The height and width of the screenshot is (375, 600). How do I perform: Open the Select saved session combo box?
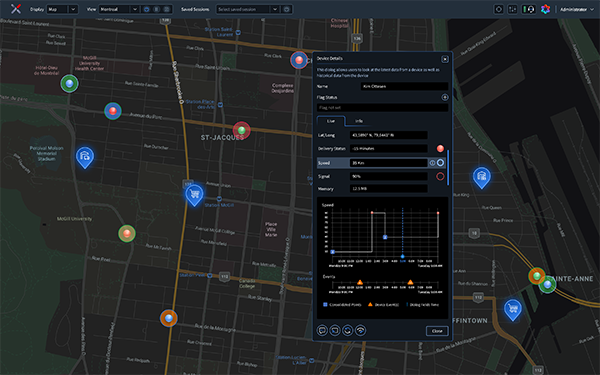point(248,9)
